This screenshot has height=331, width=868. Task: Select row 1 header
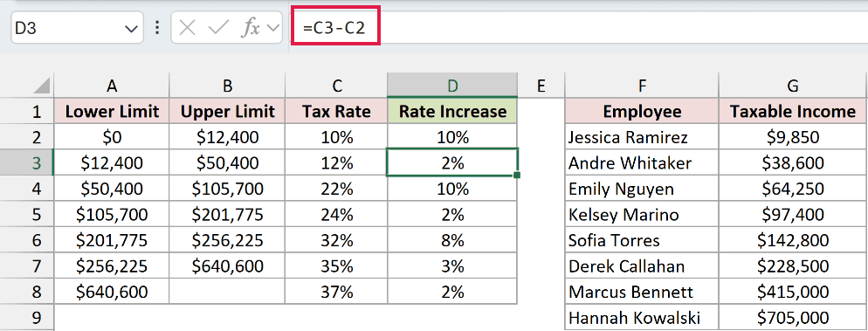click(26, 112)
